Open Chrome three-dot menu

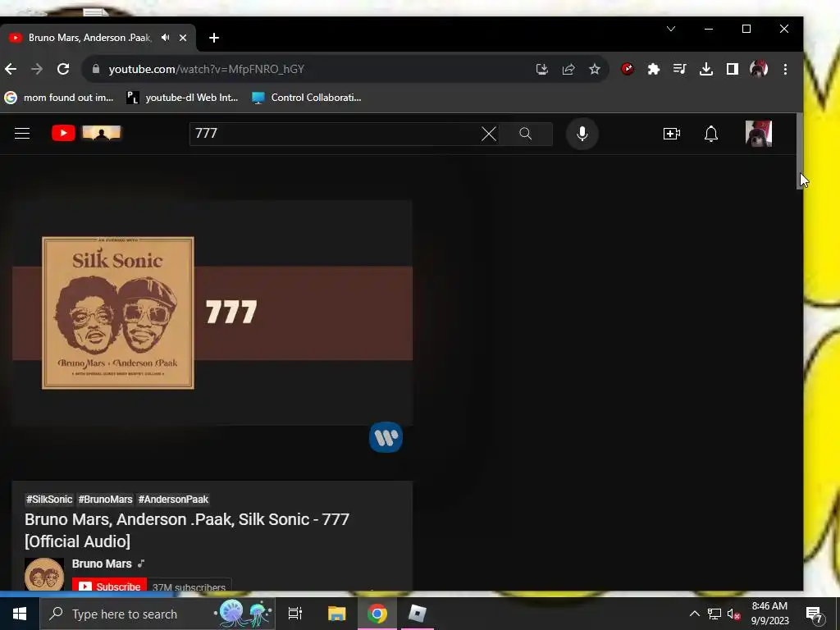785,69
